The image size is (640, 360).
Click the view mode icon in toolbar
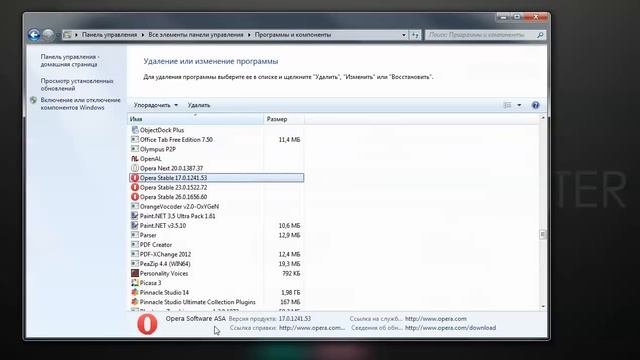click(x=507, y=105)
